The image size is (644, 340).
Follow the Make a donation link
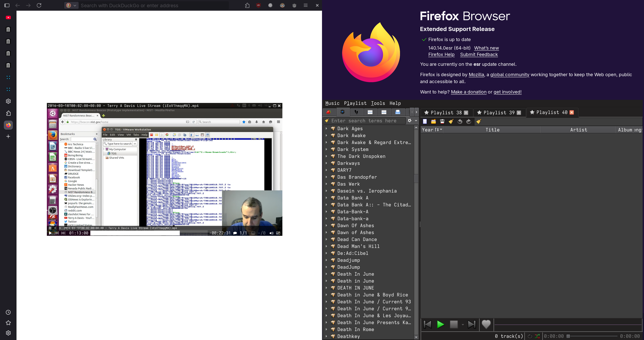[x=469, y=92]
